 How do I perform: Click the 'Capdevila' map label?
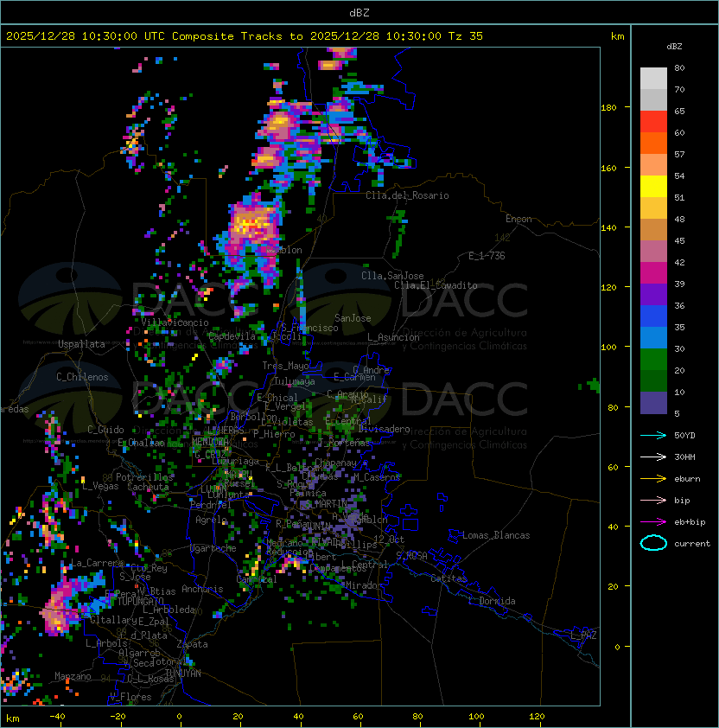[x=232, y=336]
